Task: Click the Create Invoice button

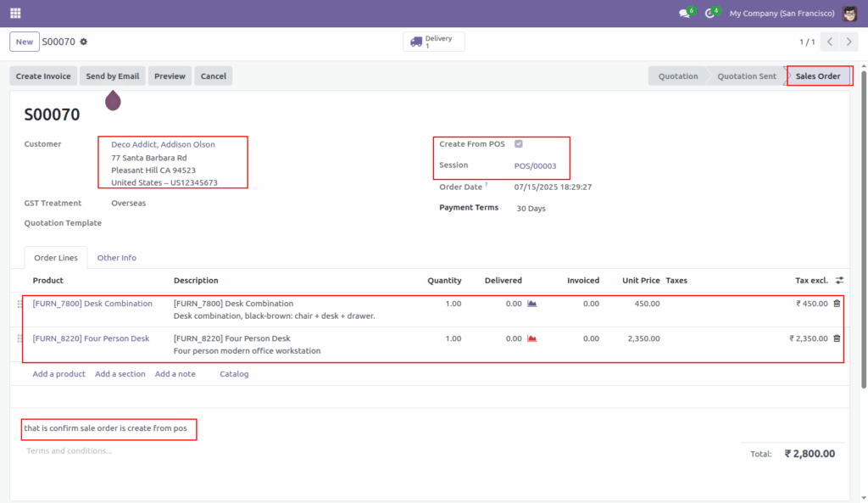Action: coord(42,75)
